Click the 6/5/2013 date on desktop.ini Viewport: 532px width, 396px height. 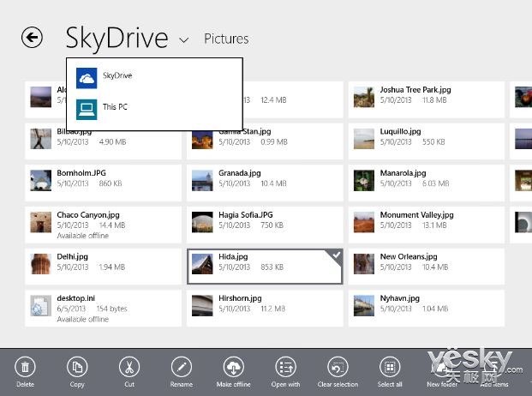pyautogui.click(x=71, y=309)
